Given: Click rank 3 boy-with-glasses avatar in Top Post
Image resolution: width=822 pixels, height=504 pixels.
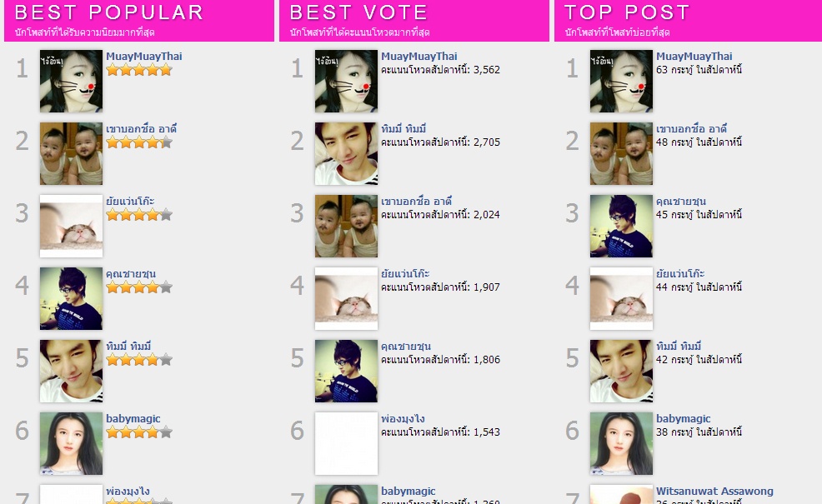Looking at the screenshot, I should [x=621, y=226].
